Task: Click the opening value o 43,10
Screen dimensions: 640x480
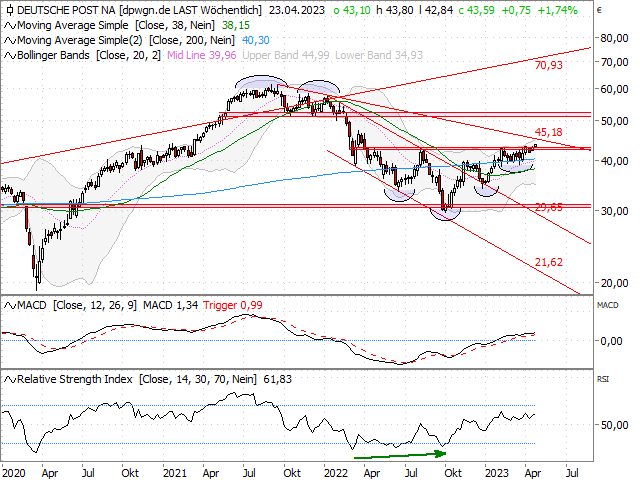Action: coord(352,10)
